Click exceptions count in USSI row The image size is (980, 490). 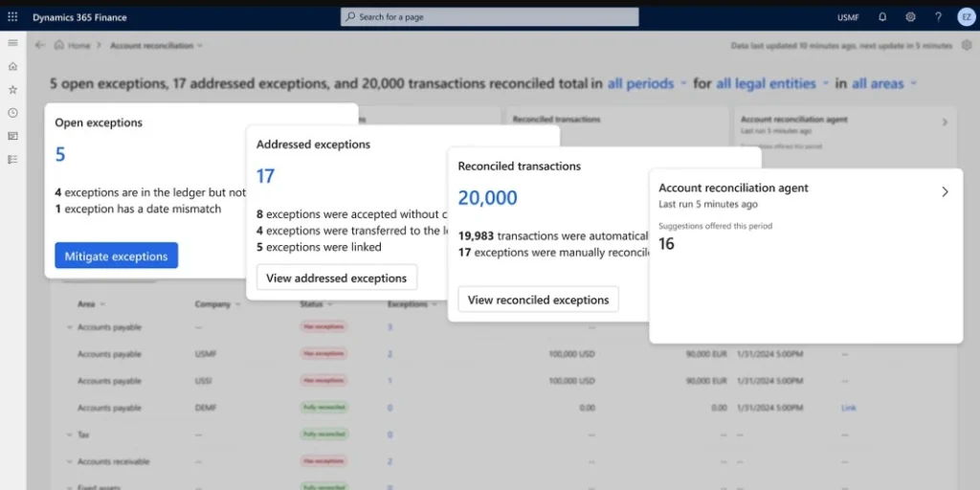tap(390, 381)
